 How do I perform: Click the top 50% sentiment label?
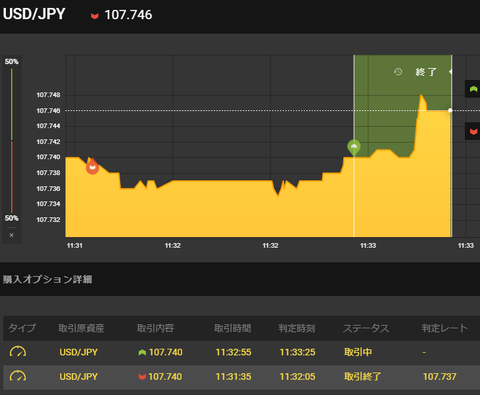click(x=12, y=62)
